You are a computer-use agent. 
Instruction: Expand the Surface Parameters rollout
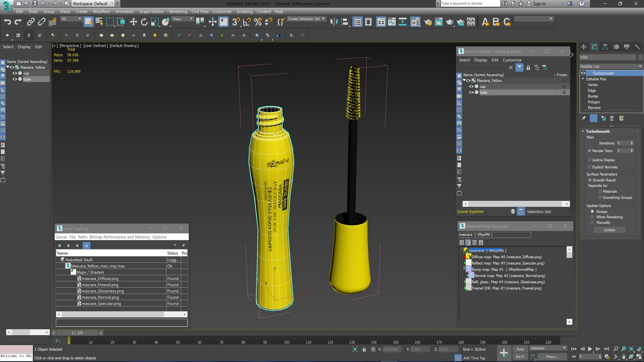tap(602, 174)
